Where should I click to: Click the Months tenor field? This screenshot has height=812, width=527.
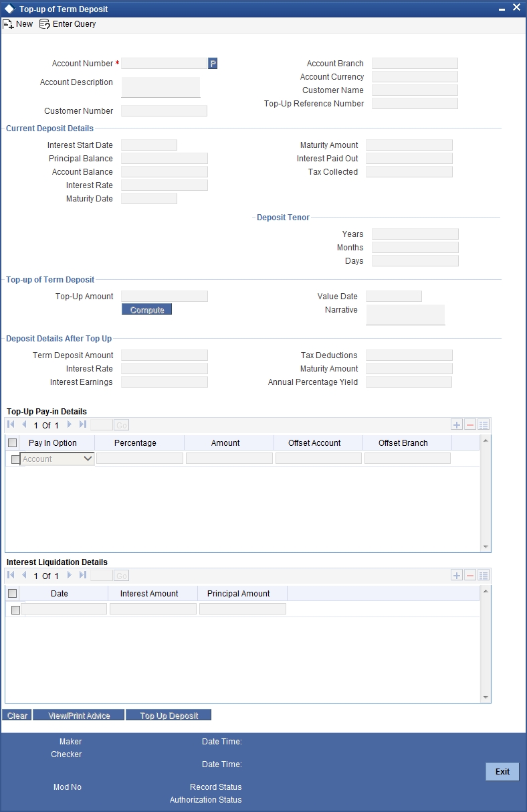click(x=415, y=248)
